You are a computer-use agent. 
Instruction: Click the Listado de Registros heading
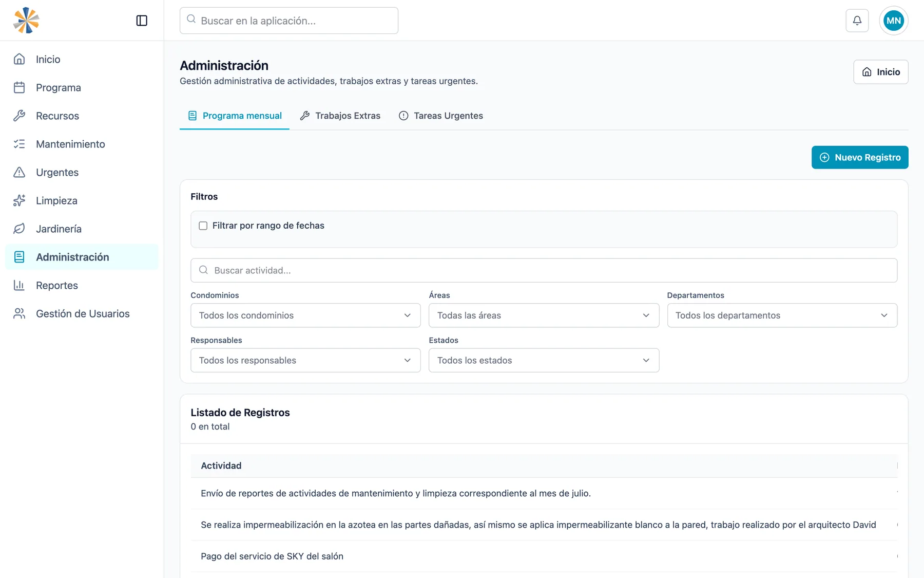point(240,413)
